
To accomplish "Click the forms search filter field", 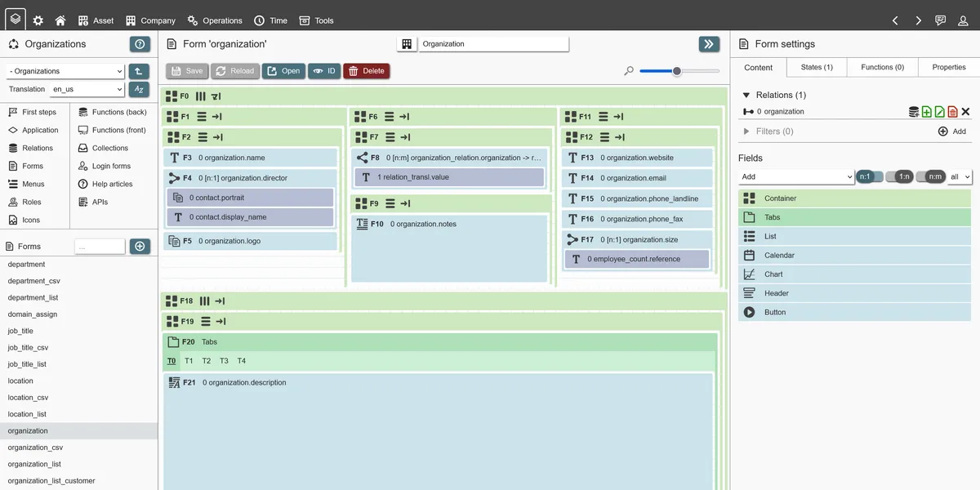I will click(x=100, y=246).
